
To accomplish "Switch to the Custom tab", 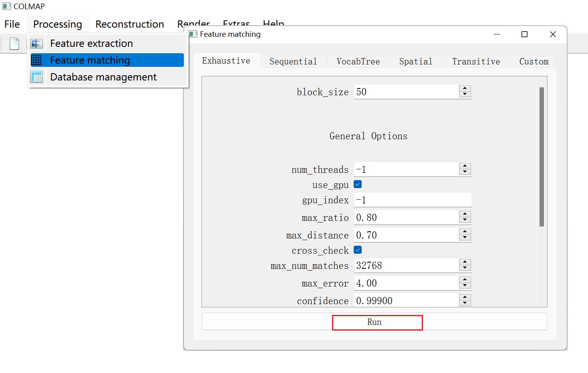I will pos(534,61).
